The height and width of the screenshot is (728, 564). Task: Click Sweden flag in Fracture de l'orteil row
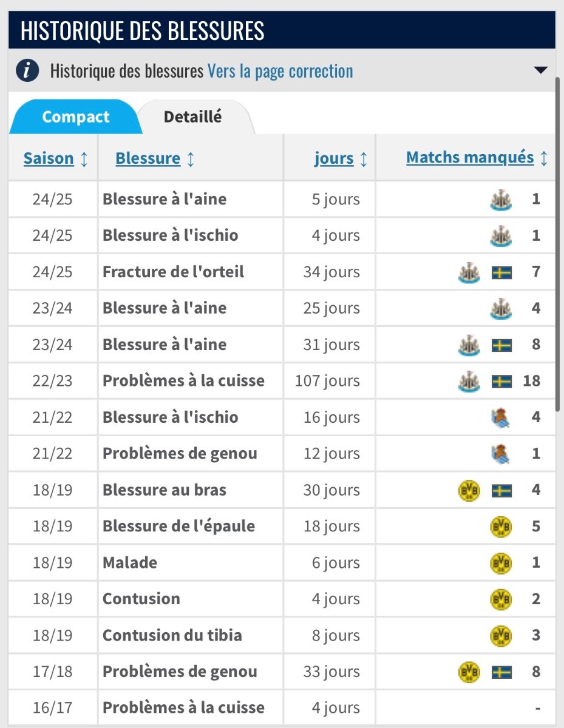click(501, 272)
